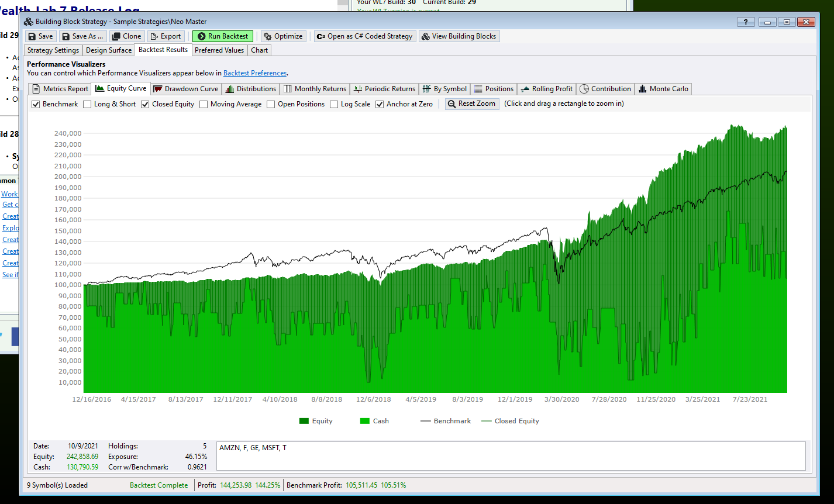Click the "Performance Visualizers" heading
The width and height of the screenshot is (834, 504).
click(66, 64)
